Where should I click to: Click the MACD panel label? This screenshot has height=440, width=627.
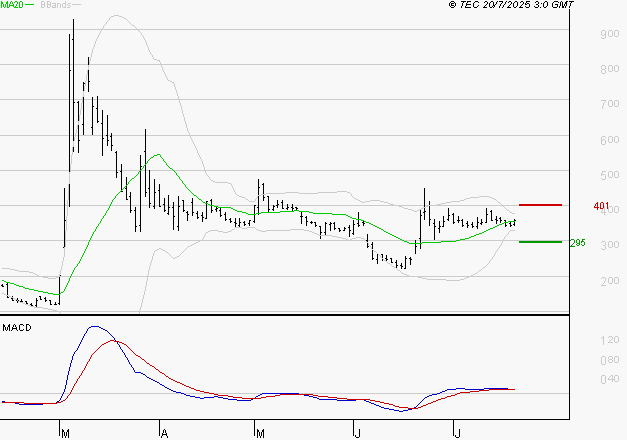(x=17, y=328)
